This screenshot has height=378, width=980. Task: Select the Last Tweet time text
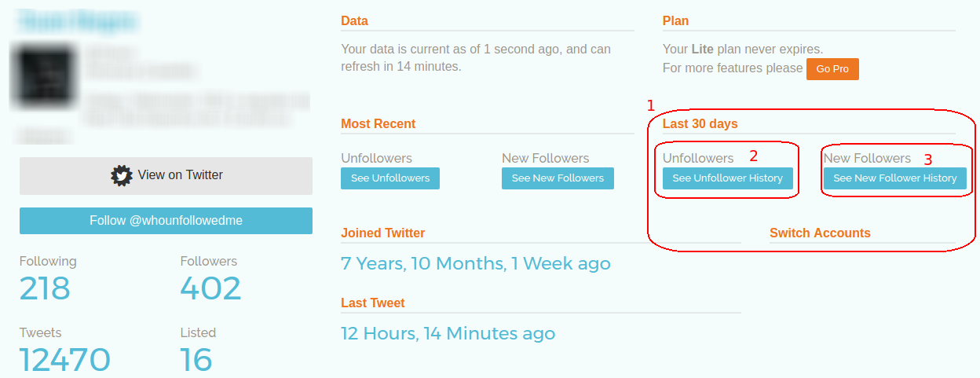tap(448, 333)
